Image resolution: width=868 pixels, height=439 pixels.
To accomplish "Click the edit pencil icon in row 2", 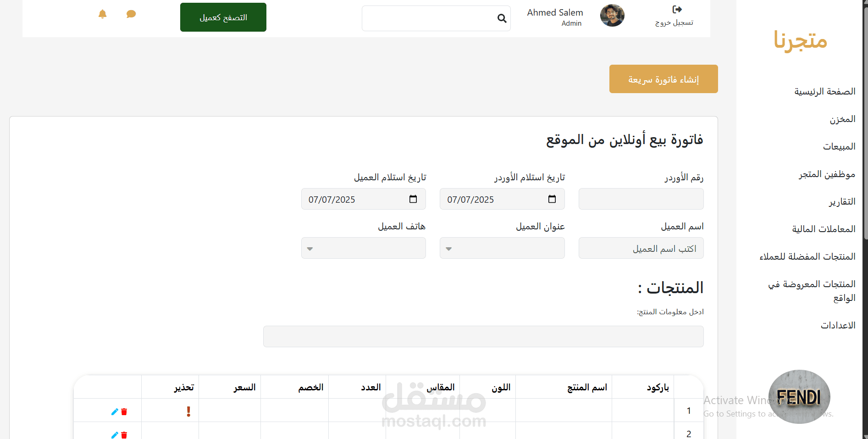I will coord(115,434).
